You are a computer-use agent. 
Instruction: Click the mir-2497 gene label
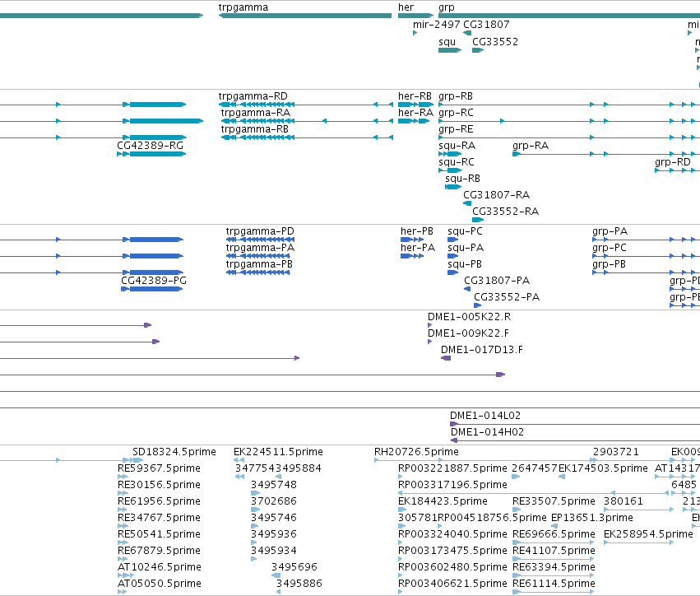coord(436,25)
